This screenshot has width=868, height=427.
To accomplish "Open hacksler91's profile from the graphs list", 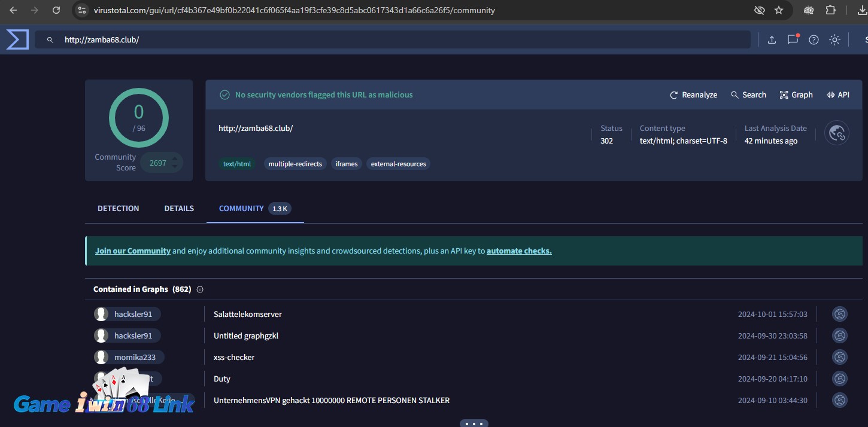I will [x=134, y=313].
